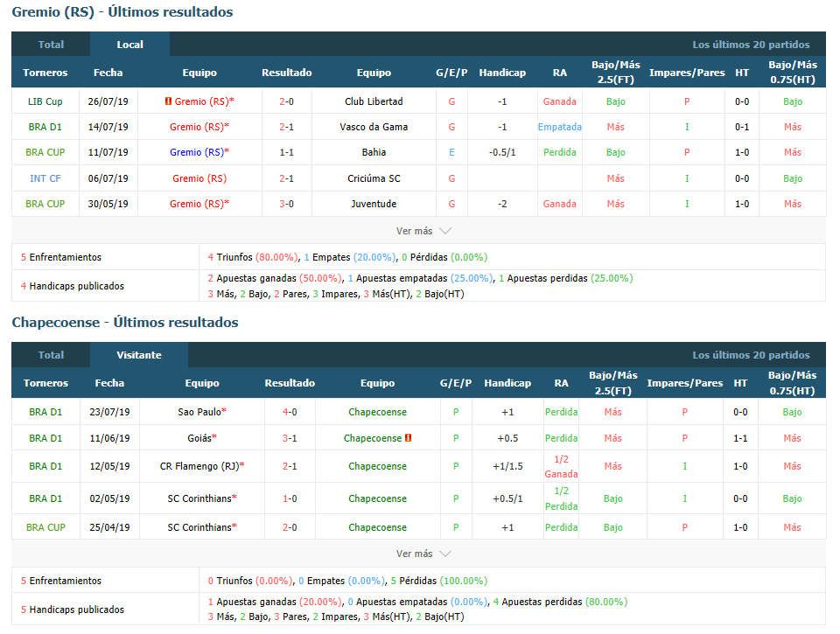Click the 4-0 result against Sao Paulo
Screen dimensions: 840x634
290,412
